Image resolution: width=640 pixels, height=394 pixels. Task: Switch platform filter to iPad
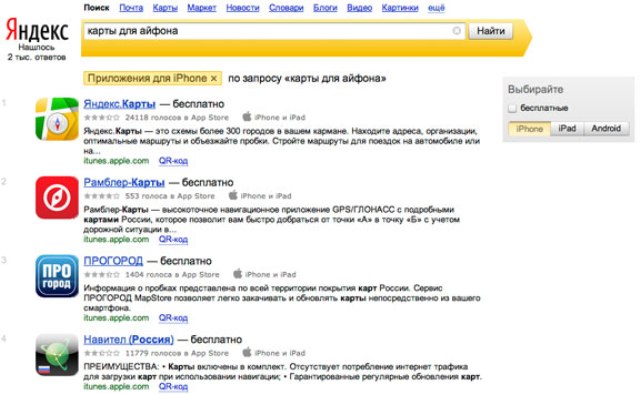click(567, 129)
